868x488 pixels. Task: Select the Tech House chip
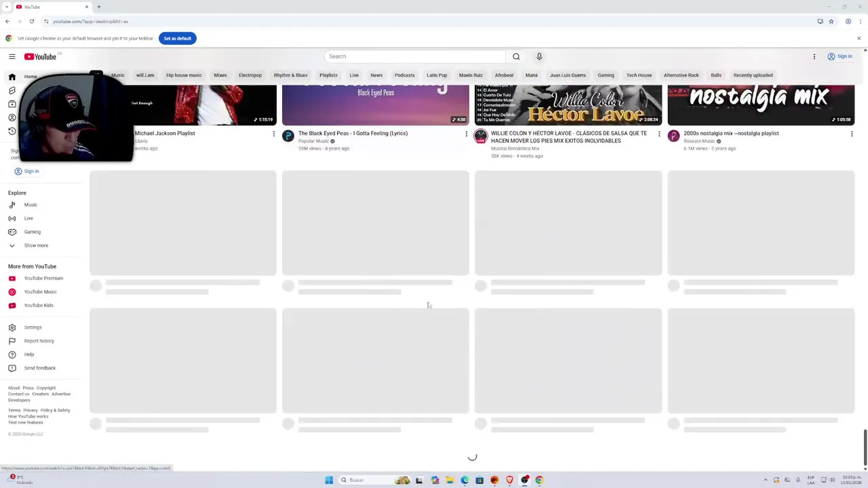click(639, 75)
